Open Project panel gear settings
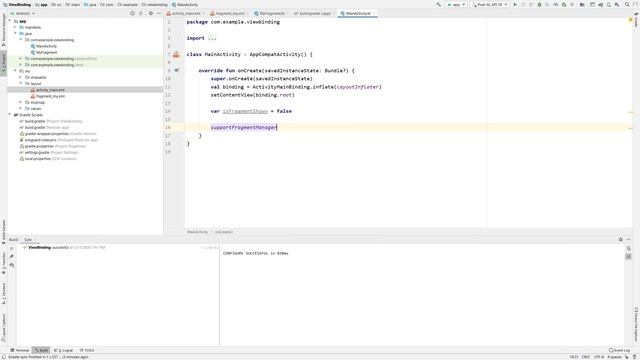The height and width of the screenshot is (360, 640). pyautogui.click(x=151, y=13)
